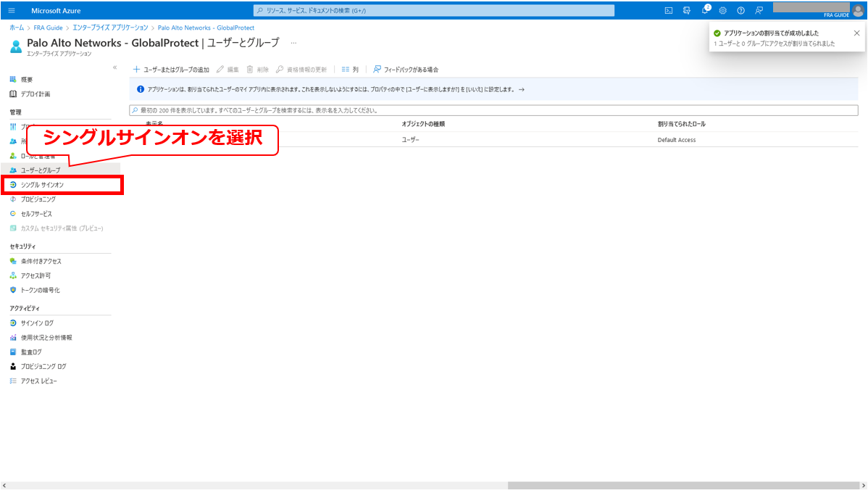Click the scroll left arrow at bottom

pyautogui.click(x=4, y=486)
